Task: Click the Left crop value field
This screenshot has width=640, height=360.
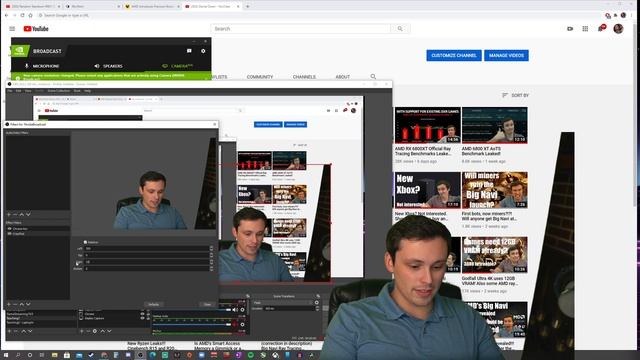Action: tap(147, 248)
